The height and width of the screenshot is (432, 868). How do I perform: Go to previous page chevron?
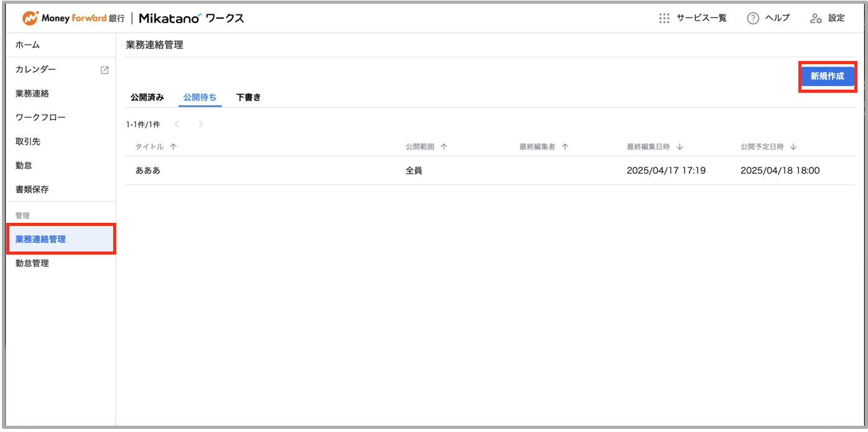tap(177, 124)
